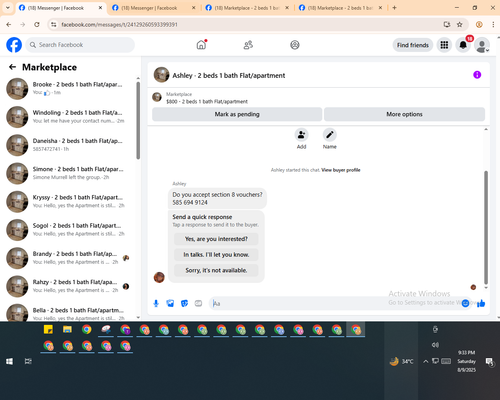
Task: Open View buyer profile link
Action: click(x=341, y=170)
